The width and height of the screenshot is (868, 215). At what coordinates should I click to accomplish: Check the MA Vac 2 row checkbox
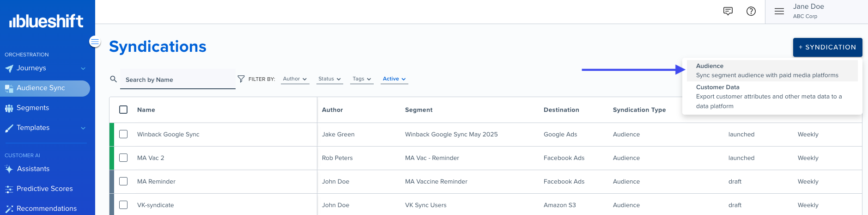(x=123, y=158)
